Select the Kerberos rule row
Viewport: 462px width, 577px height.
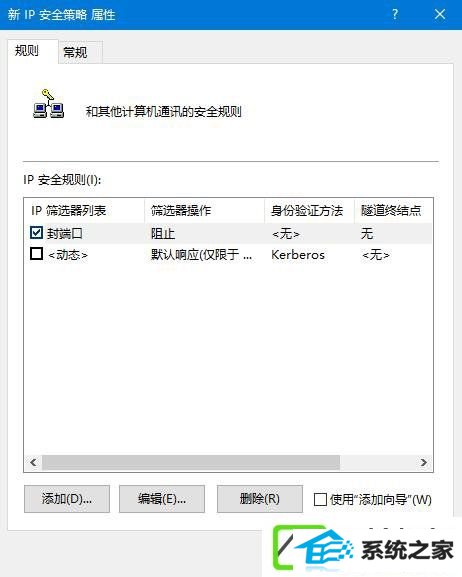click(228, 255)
